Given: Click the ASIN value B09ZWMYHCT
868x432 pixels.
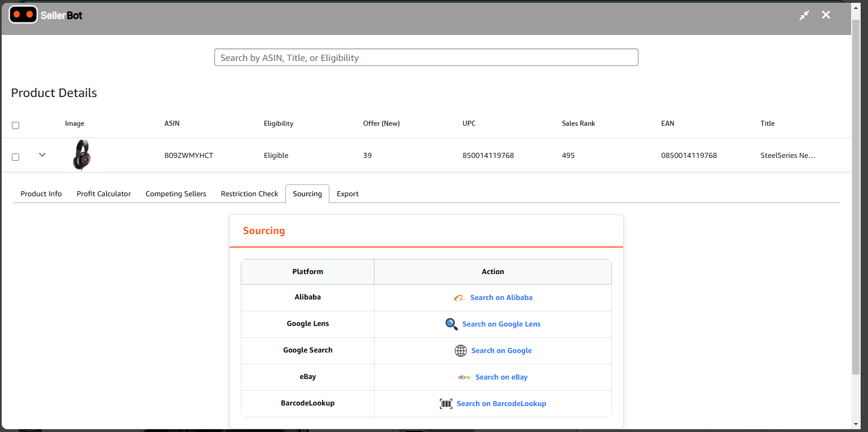Looking at the screenshot, I should click(x=189, y=155).
